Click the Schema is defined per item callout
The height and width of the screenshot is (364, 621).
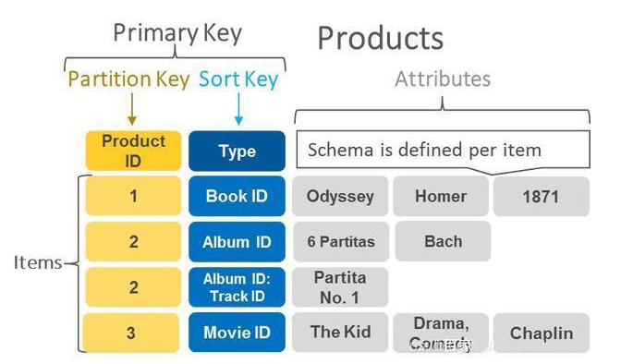tap(444, 150)
